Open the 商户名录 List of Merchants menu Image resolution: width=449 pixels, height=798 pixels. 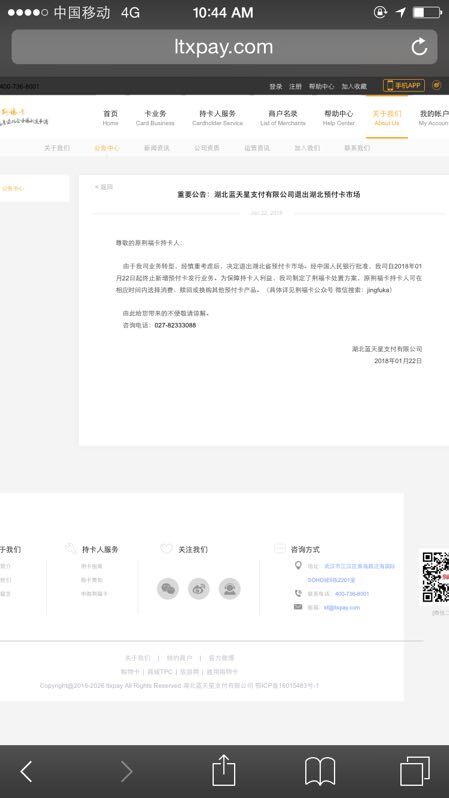click(x=283, y=118)
